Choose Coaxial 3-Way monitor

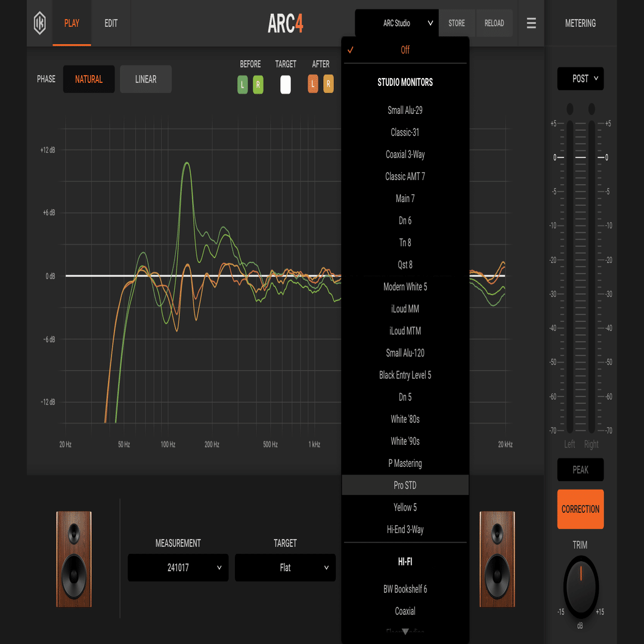coord(405,154)
